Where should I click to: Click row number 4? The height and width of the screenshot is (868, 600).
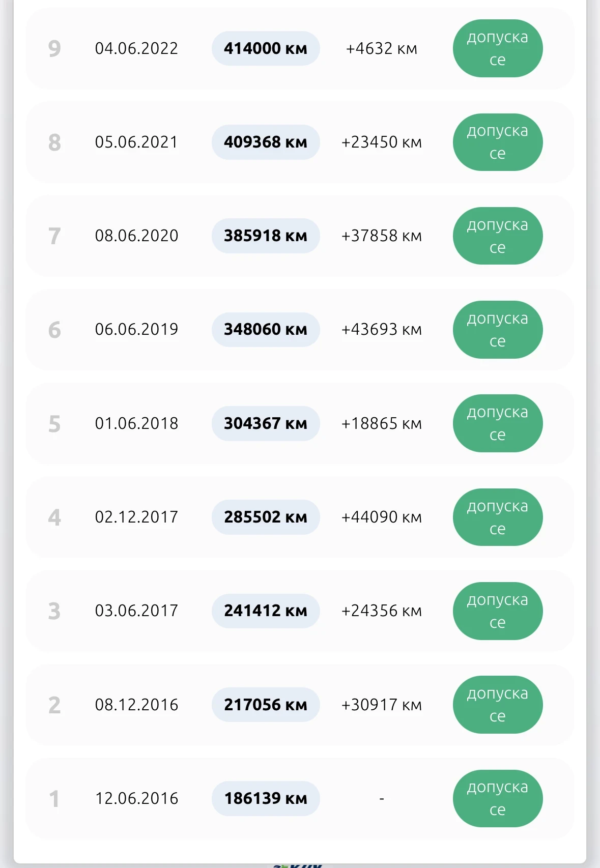[x=54, y=517]
